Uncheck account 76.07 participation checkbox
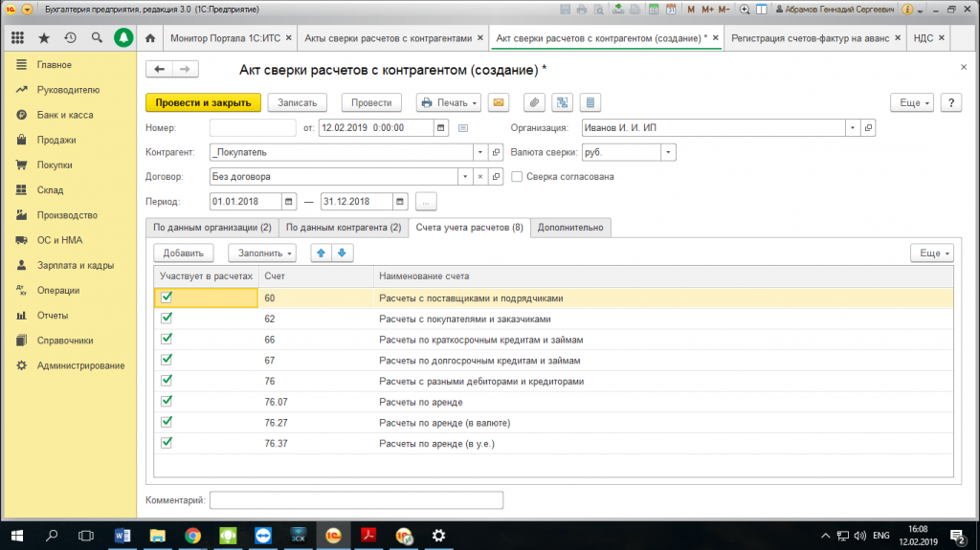The image size is (980, 550). [167, 402]
